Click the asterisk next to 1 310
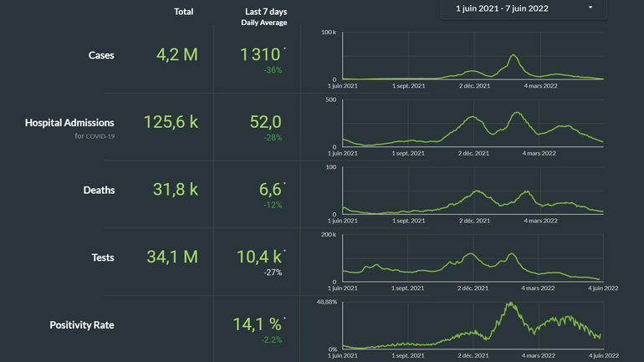Screen dimensions: 644x362 285,49
